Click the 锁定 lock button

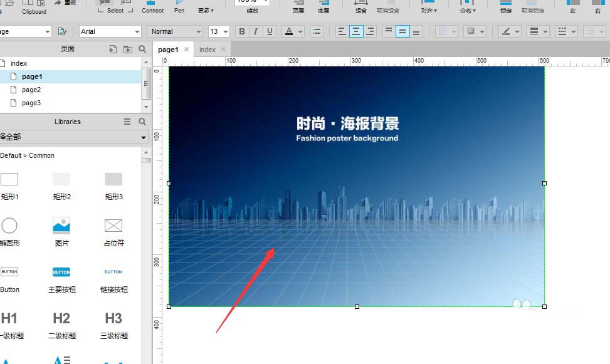pyautogui.click(x=506, y=7)
